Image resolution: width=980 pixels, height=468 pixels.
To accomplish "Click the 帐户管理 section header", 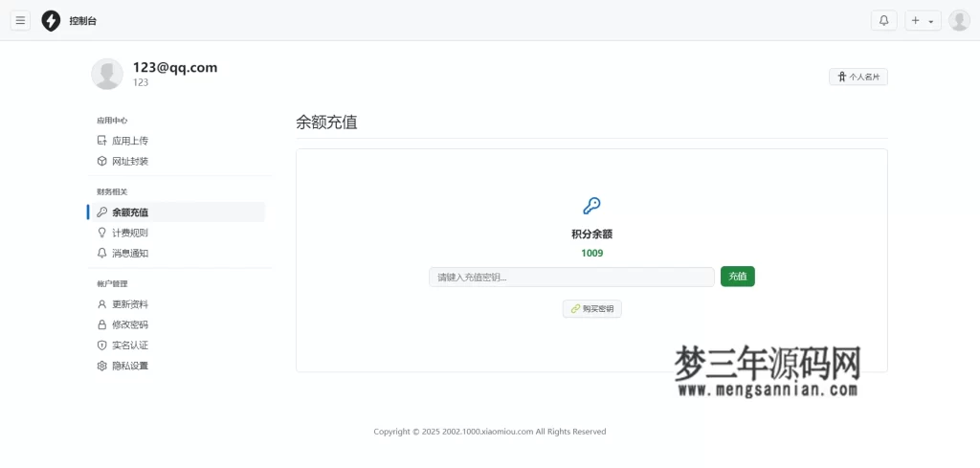I will point(112,283).
